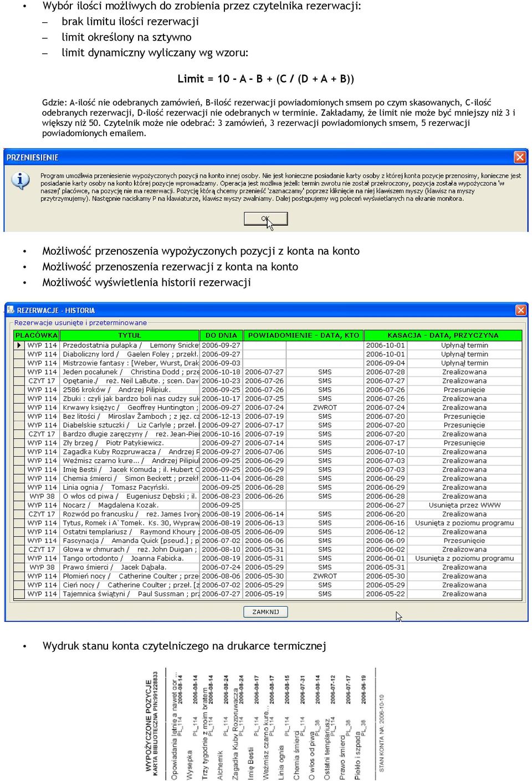
Task: Click the info icon in PRZENIESIENIE dialog
Action: (x=21, y=180)
